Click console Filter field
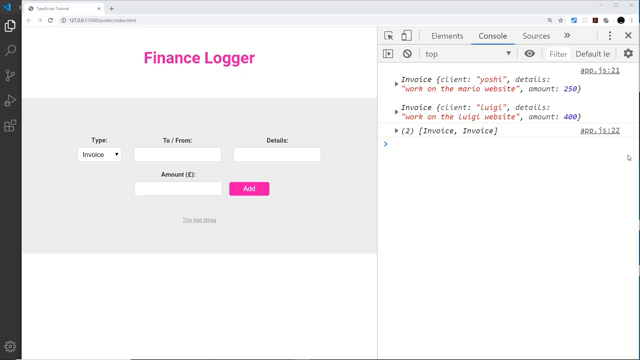This screenshot has width=640, height=360. tap(558, 54)
